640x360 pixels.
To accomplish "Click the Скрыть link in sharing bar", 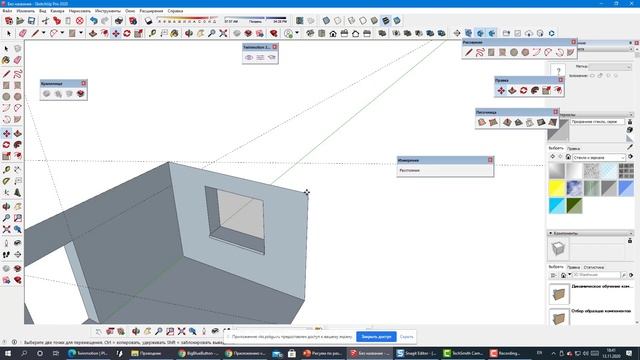I will click(x=407, y=337).
